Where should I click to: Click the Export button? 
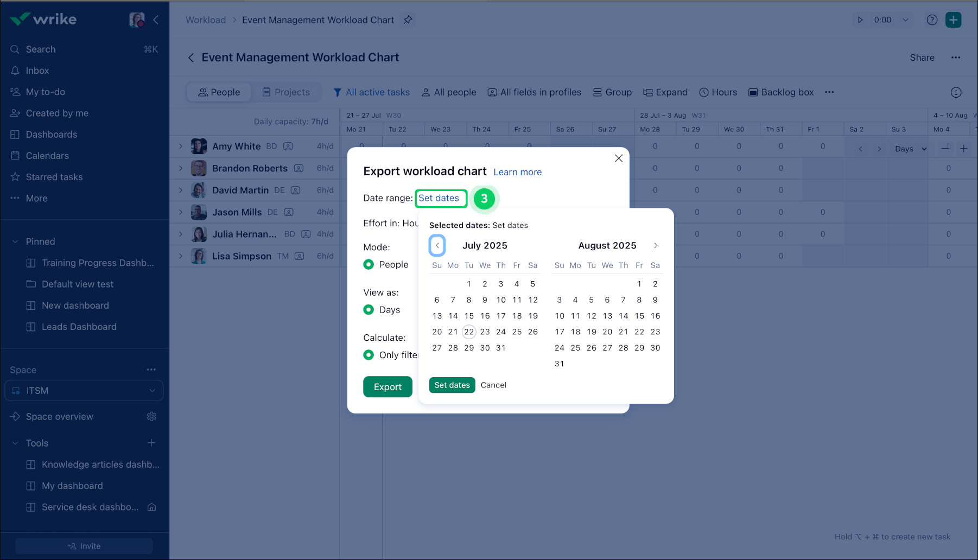[x=387, y=386]
